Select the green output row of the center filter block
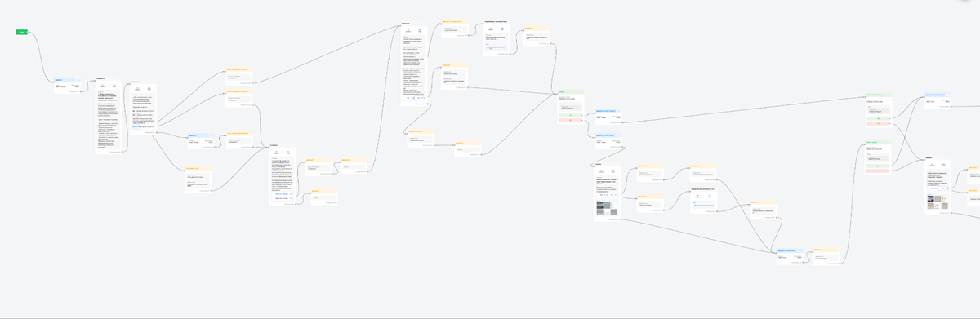This screenshot has width=980, height=319. point(570,115)
